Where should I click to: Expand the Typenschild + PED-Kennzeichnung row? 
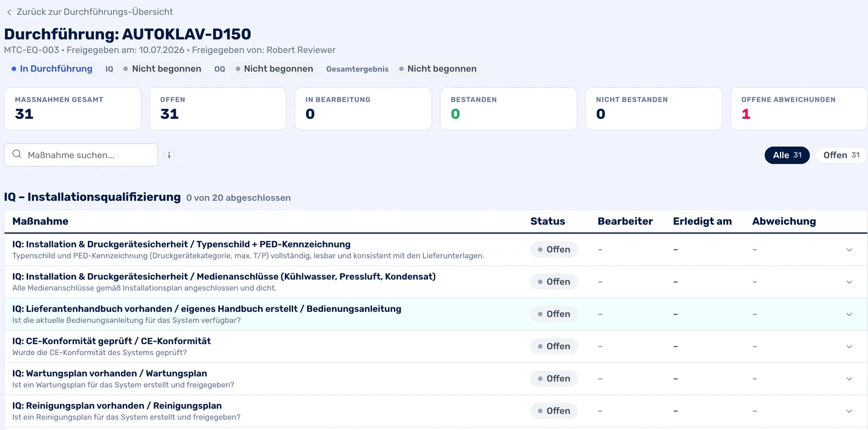pyautogui.click(x=849, y=250)
